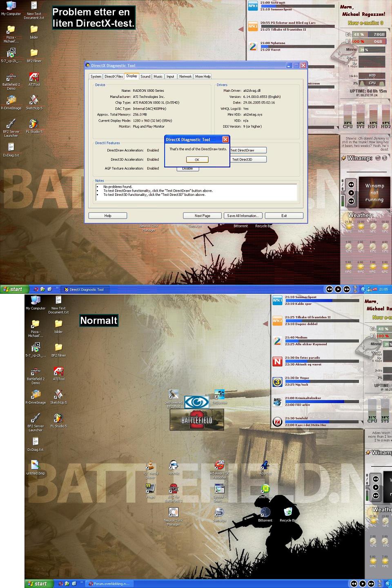
Task: Select 22:00 Kaos i det Hvite Hus
Action: click(305, 425)
